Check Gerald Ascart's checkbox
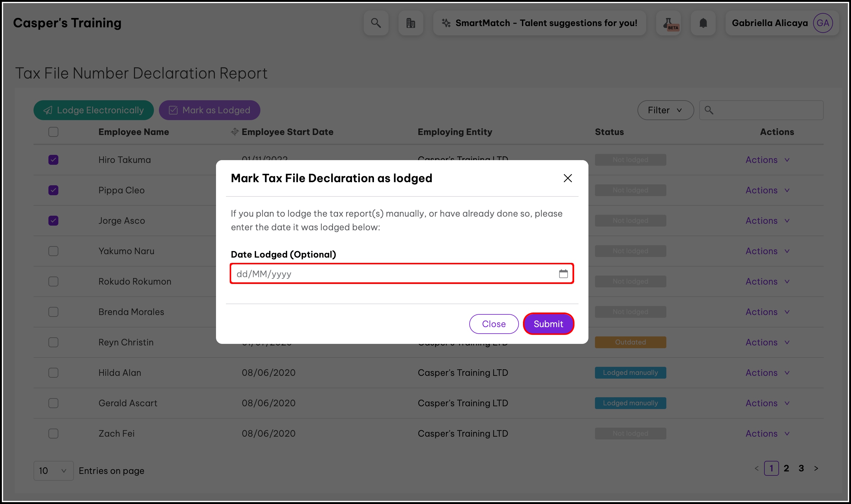The image size is (851, 504). 53,403
